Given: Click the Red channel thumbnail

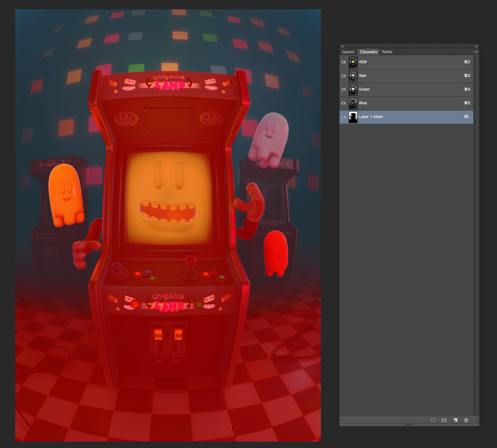Looking at the screenshot, I should (353, 76).
